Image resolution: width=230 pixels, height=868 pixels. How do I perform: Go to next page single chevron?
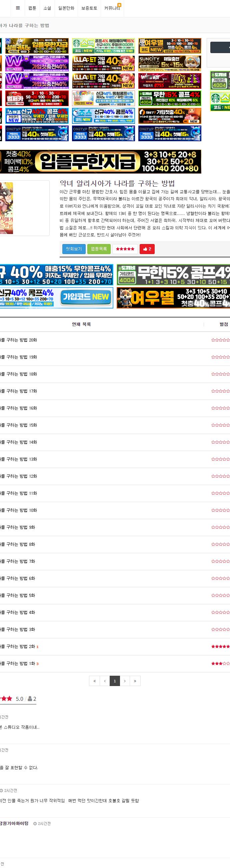pos(125,681)
